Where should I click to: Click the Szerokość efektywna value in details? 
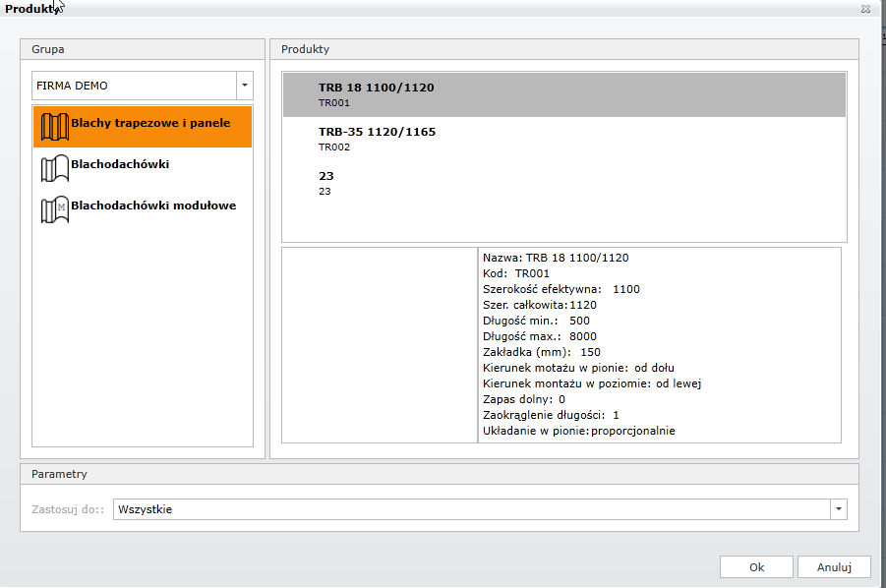[625, 289]
